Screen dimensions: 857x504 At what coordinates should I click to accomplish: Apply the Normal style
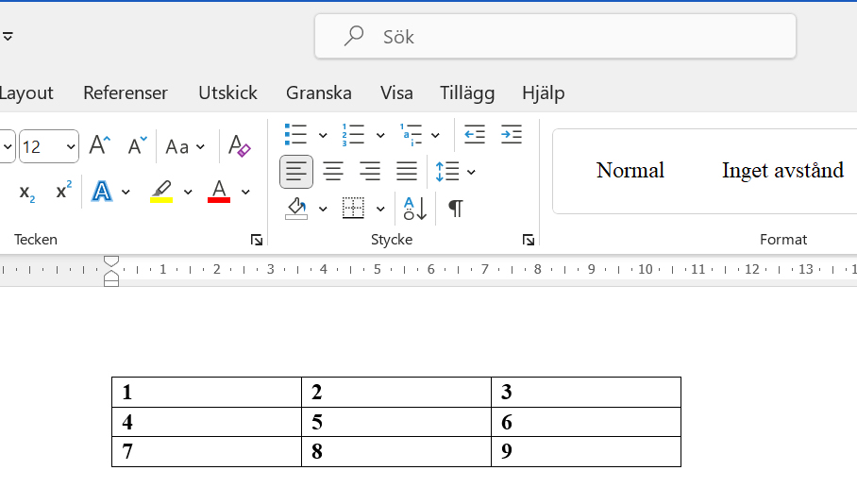tap(630, 171)
